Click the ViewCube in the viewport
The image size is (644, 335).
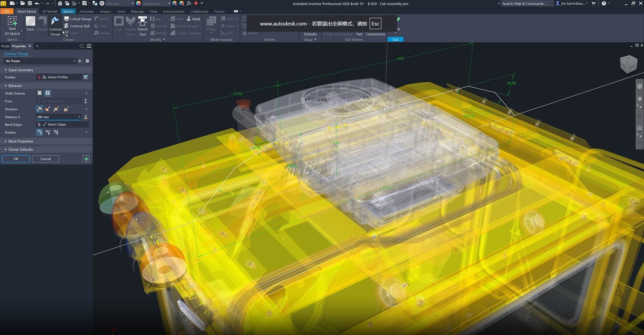tap(628, 64)
